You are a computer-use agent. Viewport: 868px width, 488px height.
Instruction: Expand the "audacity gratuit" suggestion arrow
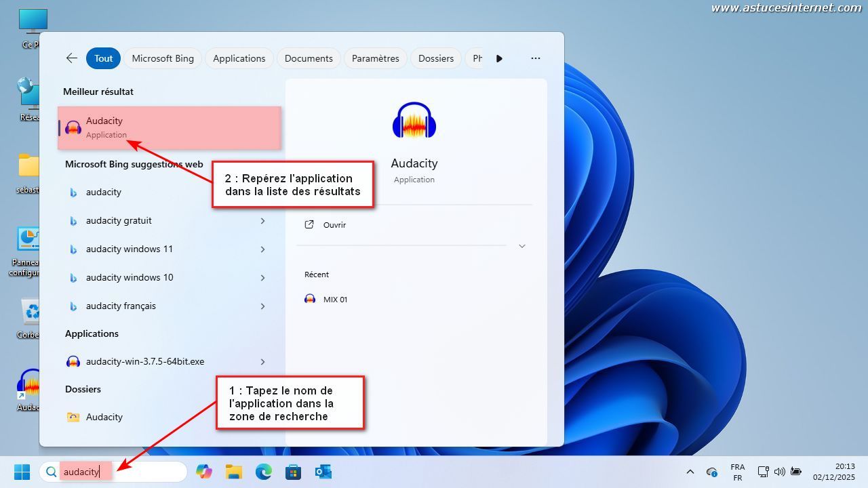pos(262,221)
